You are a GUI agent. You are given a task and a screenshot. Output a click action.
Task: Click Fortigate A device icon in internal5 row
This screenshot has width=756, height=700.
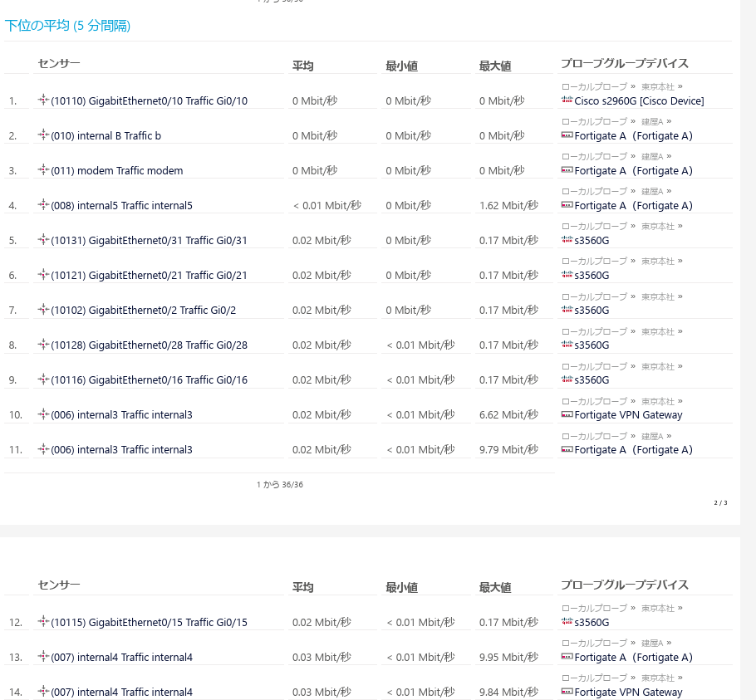pyautogui.click(x=567, y=205)
